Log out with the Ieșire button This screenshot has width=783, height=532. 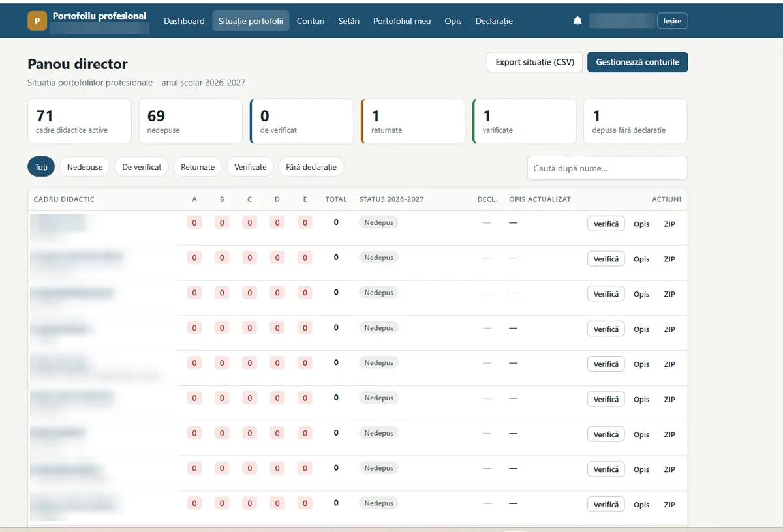tap(672, 22)
